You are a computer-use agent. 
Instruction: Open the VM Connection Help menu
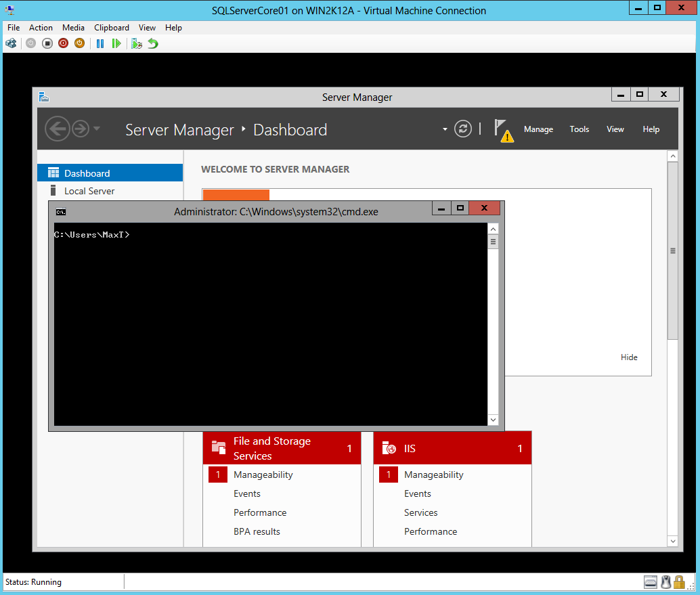pyautogui.click(x=173, y=28)
